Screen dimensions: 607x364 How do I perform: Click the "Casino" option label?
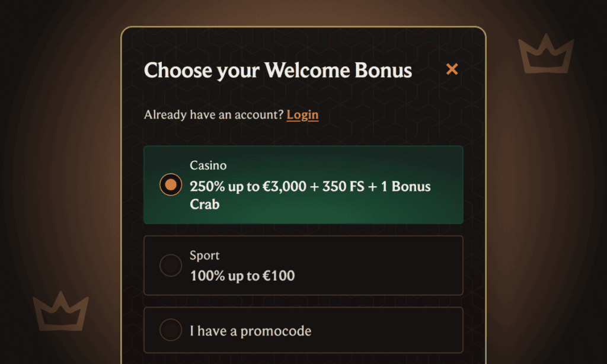208,165
